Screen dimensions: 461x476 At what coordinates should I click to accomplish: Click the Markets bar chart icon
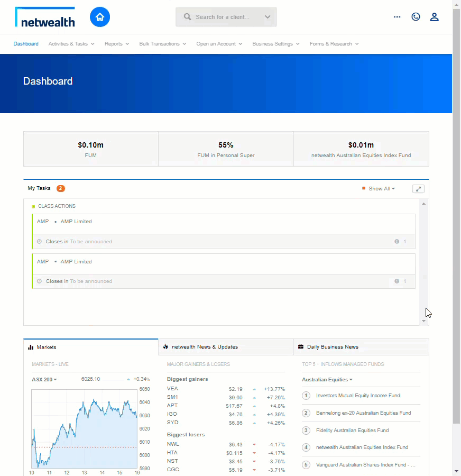click(x=31, y=347)
